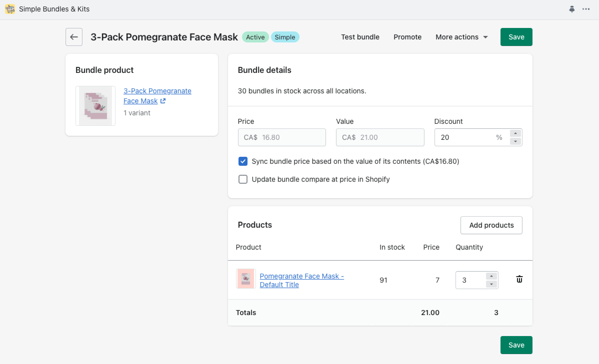This screenshot has width=599, height=364.
Task: Click the Price CA$ 16.80 field
Action: [x=282, y=137]
